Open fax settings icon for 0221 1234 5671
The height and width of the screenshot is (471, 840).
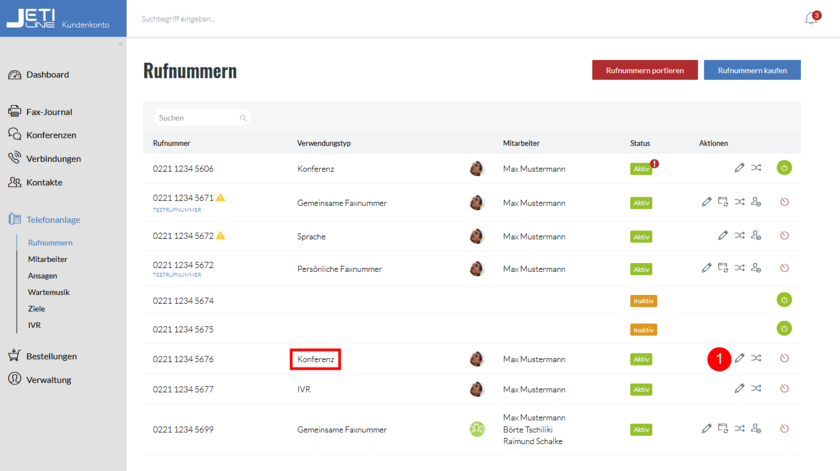pyautogui.click(x=723, y=202)
